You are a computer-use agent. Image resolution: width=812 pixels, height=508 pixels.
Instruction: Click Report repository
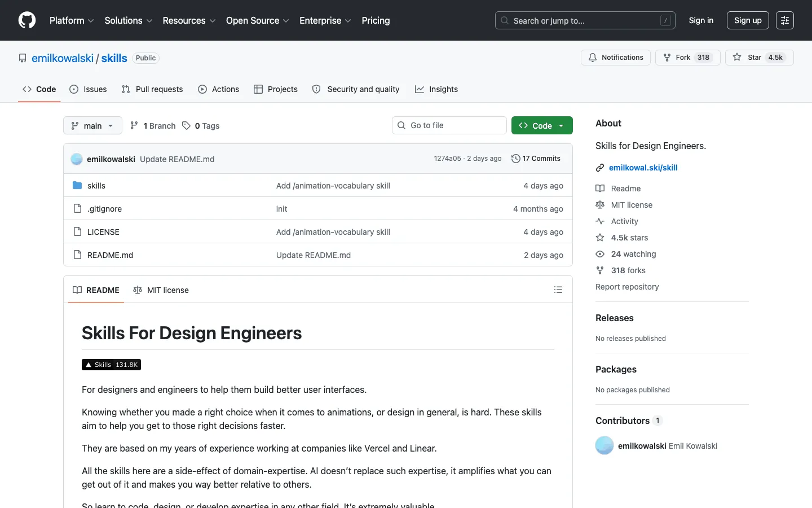tap(627, 287)
